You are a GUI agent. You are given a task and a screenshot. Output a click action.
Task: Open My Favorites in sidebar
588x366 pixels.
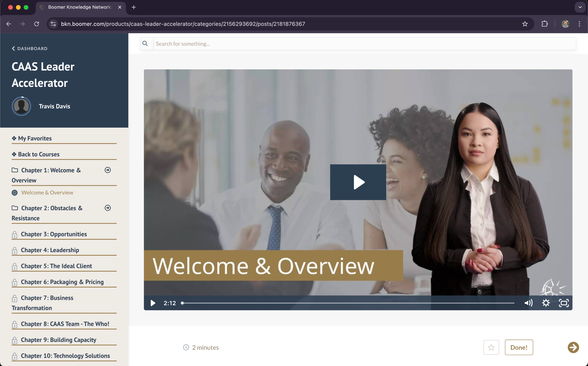[x=35, y=138]
